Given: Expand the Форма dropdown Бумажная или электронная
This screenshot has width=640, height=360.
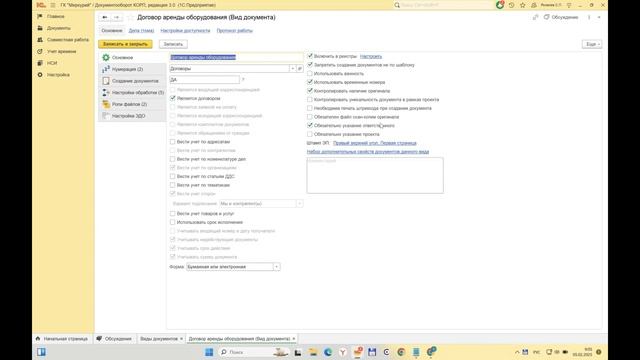Looking at the screenshot, I should pos(276,267).
